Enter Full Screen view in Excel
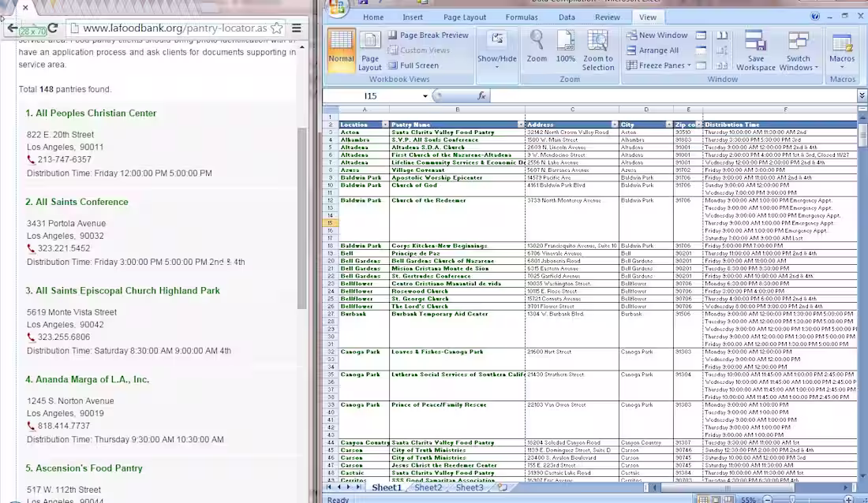868x503 pixels. [x=413, y=65]
